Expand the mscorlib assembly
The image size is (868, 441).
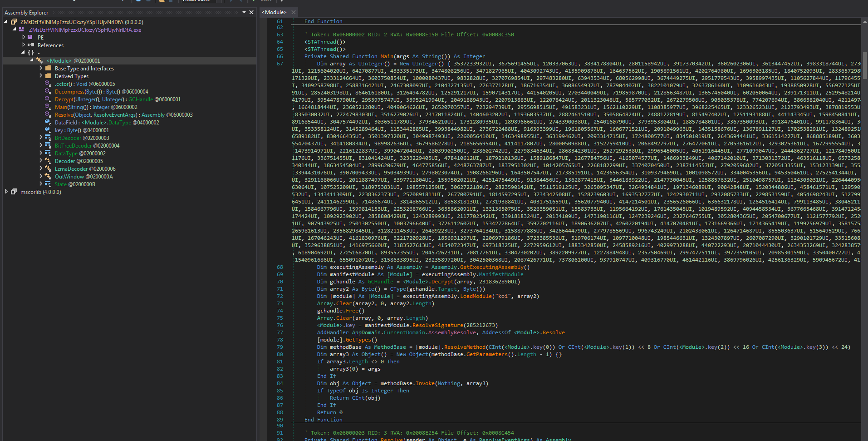6,192
